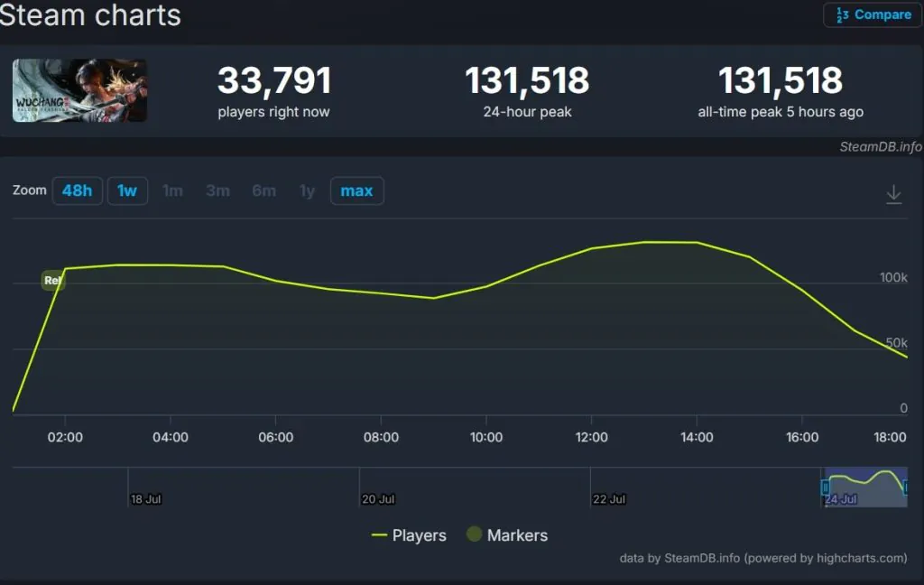This screenshot has height=585, width=924.
Task: Click the disabled 3m zoom option
Action: [217, 190]
